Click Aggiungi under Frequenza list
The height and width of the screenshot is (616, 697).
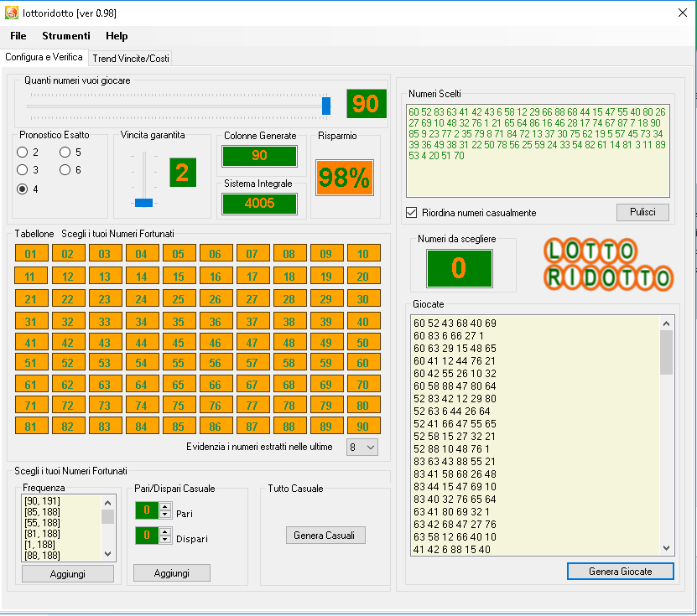tap(68, 574)
